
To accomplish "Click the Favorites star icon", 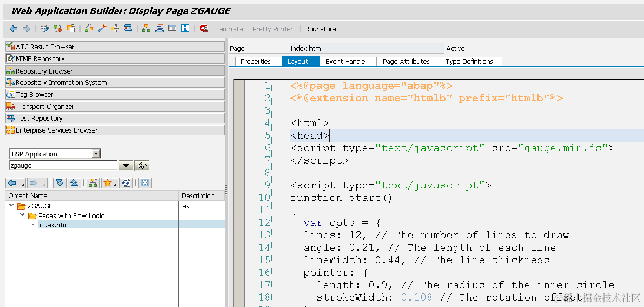I will pos(107,182).
